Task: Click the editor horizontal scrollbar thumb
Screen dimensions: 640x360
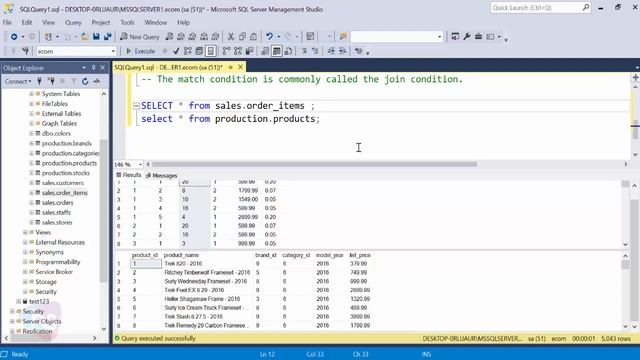Action: (314, 164)
